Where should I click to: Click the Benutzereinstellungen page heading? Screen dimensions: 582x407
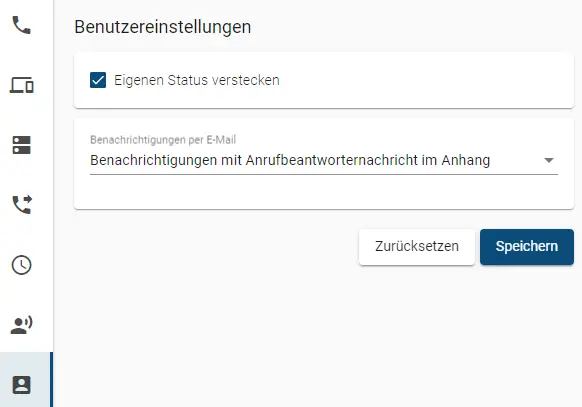point(163,27)
